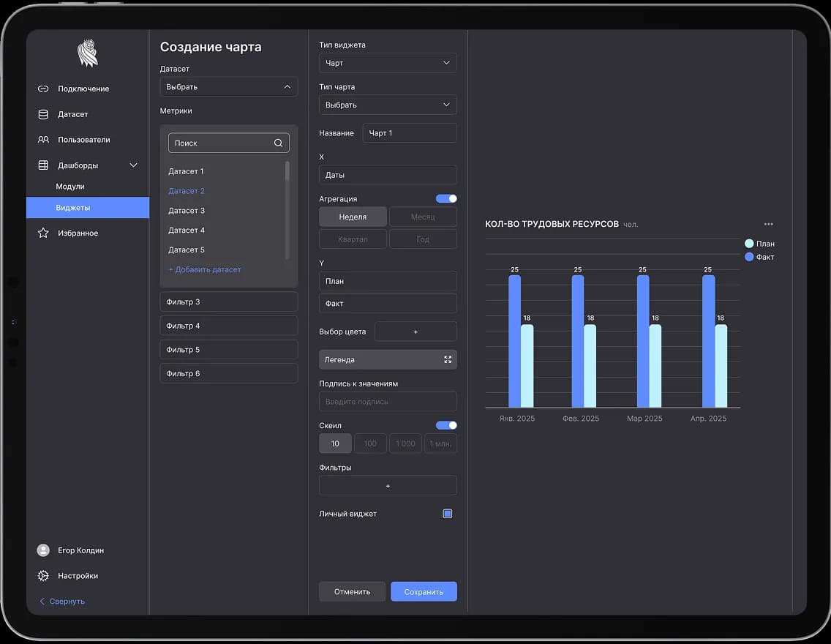This screenshot has height=644, width=831.
Task: Open the Тип чарта dropdown
Action: [388, 105]
